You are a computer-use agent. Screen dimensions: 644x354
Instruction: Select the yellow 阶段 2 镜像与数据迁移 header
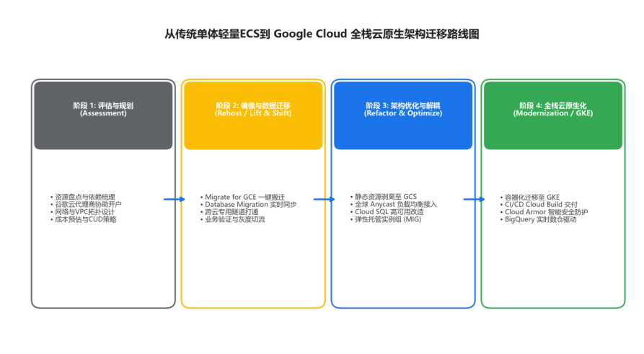click(x=253, y=115)
